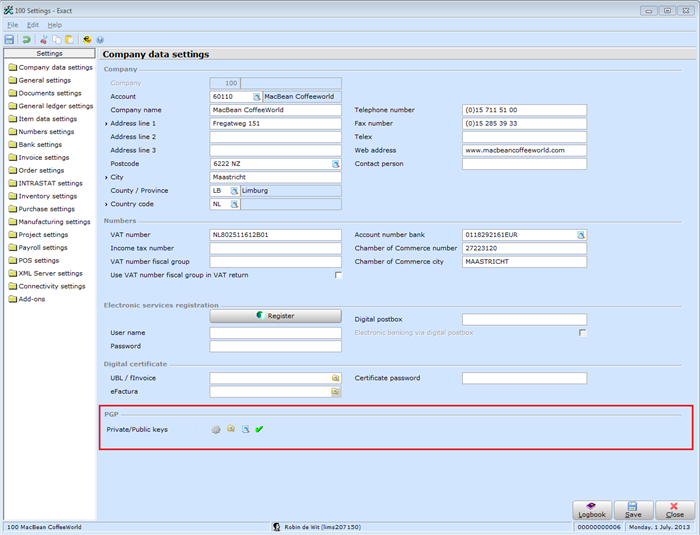This screenshot has width=700, height=535.
Task: Click the Close button with red X
Action: [x=675, y=510]
